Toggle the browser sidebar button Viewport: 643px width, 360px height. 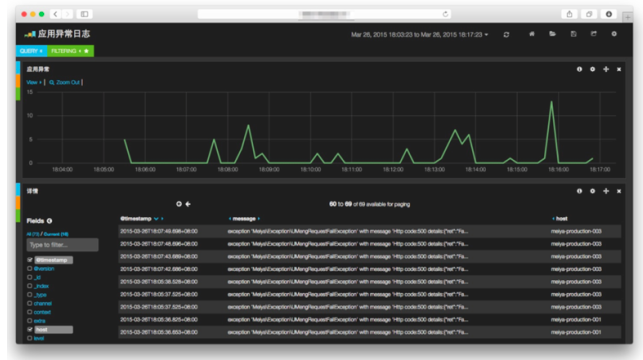[84, 14]
